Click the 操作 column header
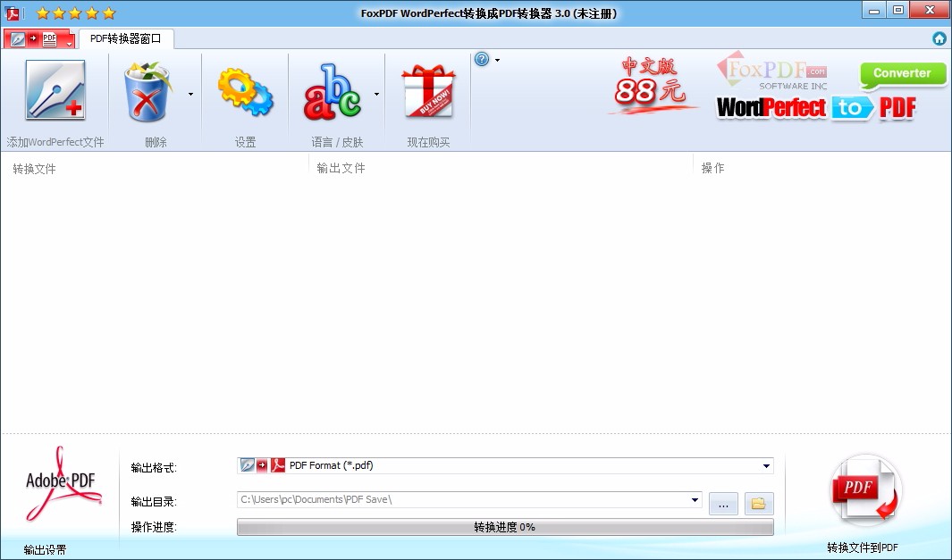 [712, 168]
